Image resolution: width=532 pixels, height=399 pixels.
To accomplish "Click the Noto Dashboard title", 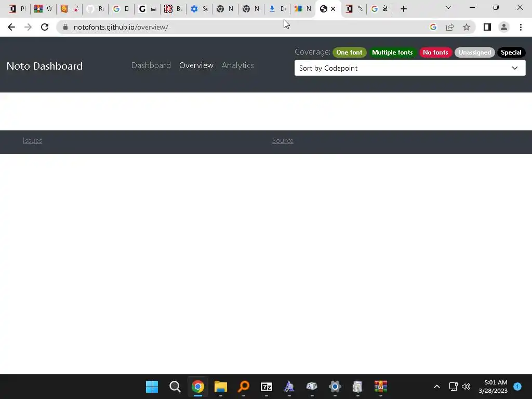I will (x=45, y=66).
